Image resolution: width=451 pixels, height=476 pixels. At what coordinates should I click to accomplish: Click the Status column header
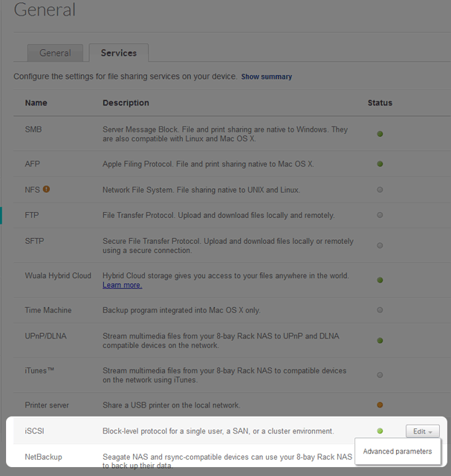[380, 103]
